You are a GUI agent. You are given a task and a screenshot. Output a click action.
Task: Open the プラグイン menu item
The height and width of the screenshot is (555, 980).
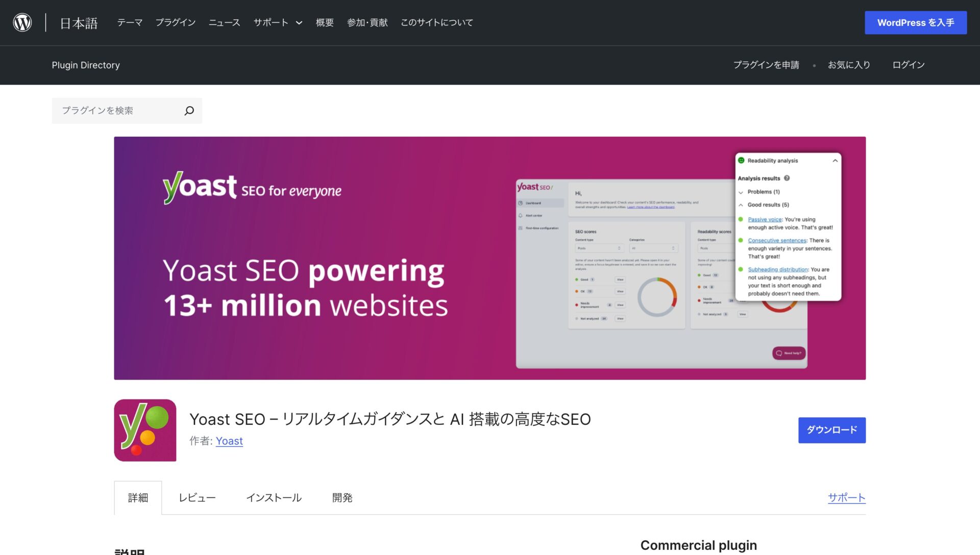(x=176, y=22)
